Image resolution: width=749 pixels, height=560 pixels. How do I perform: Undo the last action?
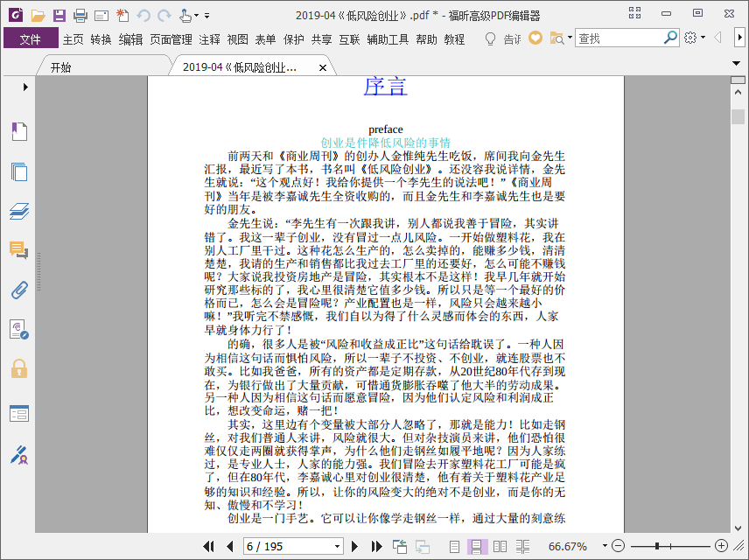coord(143,16)
